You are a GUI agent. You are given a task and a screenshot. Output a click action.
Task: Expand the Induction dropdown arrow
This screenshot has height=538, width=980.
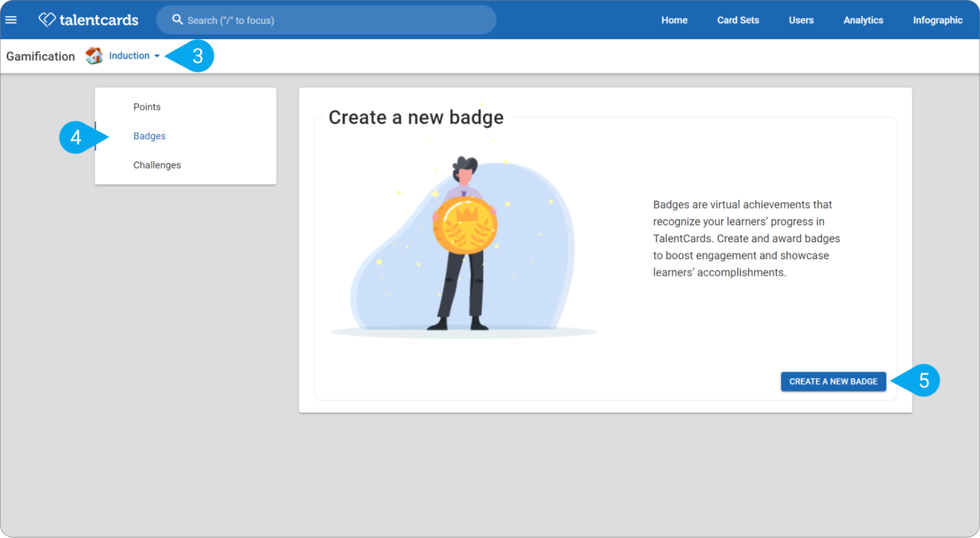coord(157,56)
